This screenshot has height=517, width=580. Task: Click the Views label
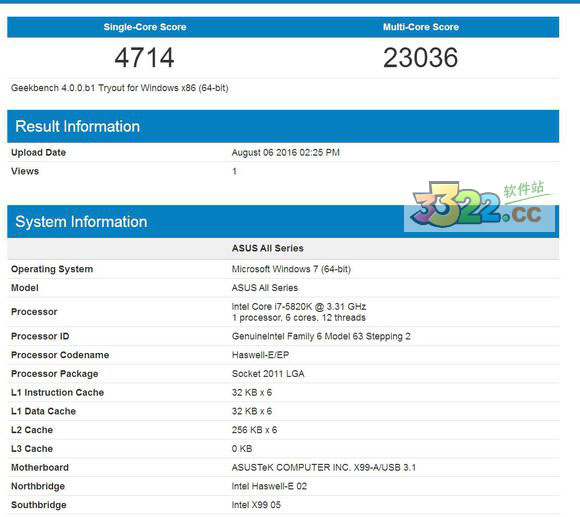point(25,171)
